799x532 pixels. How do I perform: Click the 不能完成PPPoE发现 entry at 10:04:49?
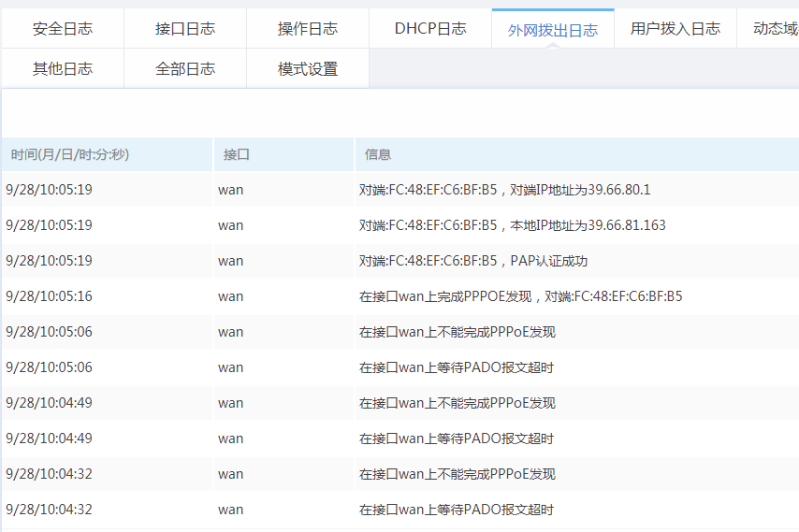coord(458,403)
